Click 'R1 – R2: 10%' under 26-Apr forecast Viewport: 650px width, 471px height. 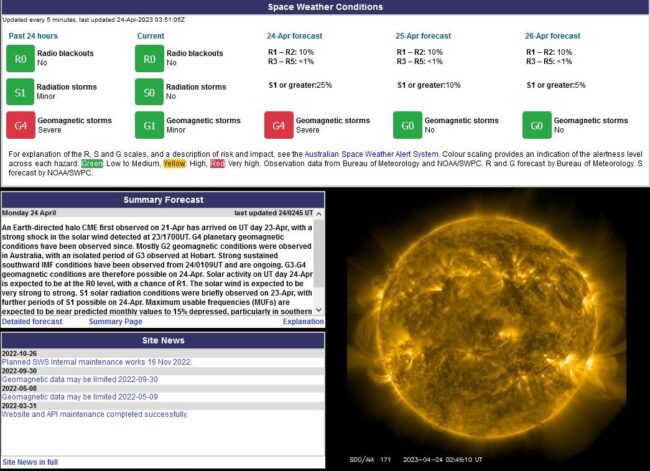click(x=549, y=52)
